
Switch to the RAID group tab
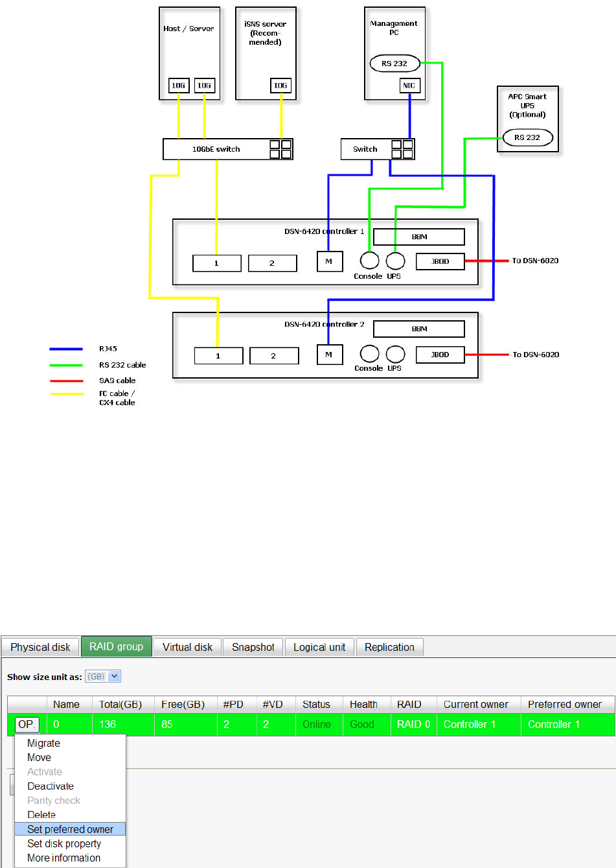coord(117,646)
